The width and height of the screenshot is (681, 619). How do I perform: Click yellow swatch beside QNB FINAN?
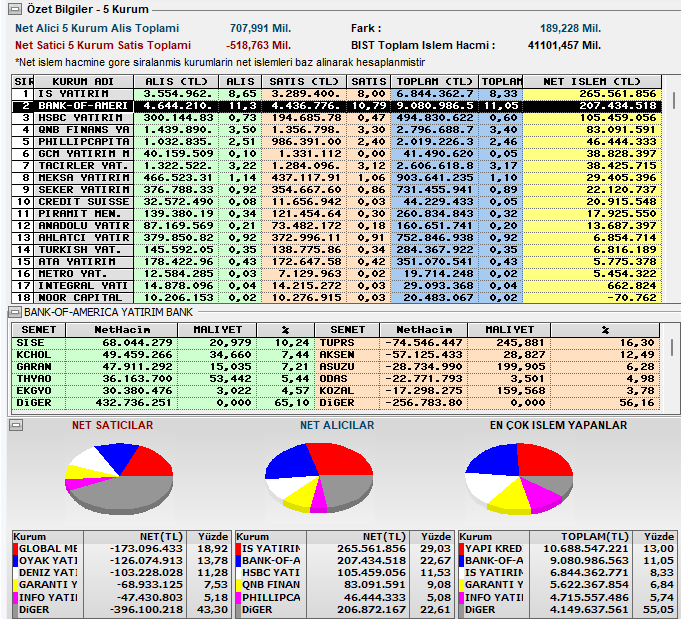point(239,586)
